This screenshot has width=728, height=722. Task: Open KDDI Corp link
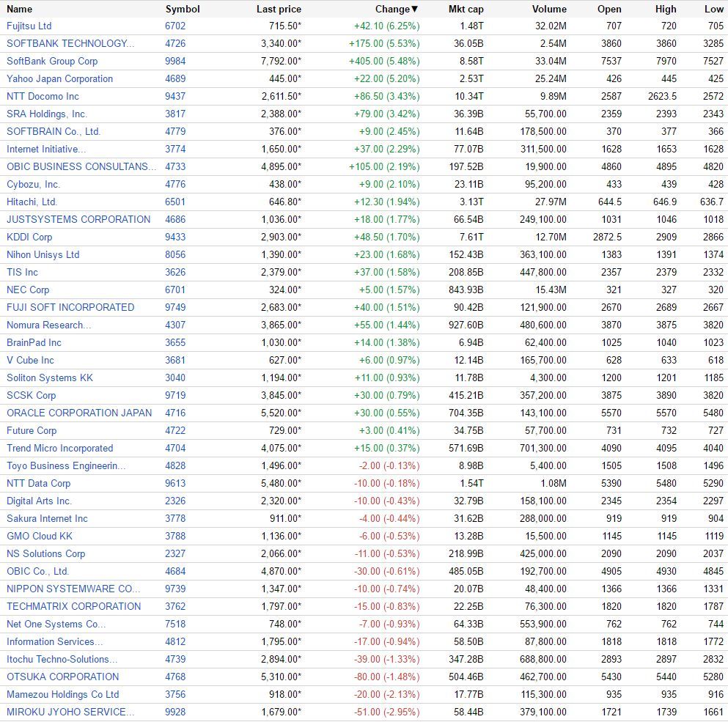[29, 237]
